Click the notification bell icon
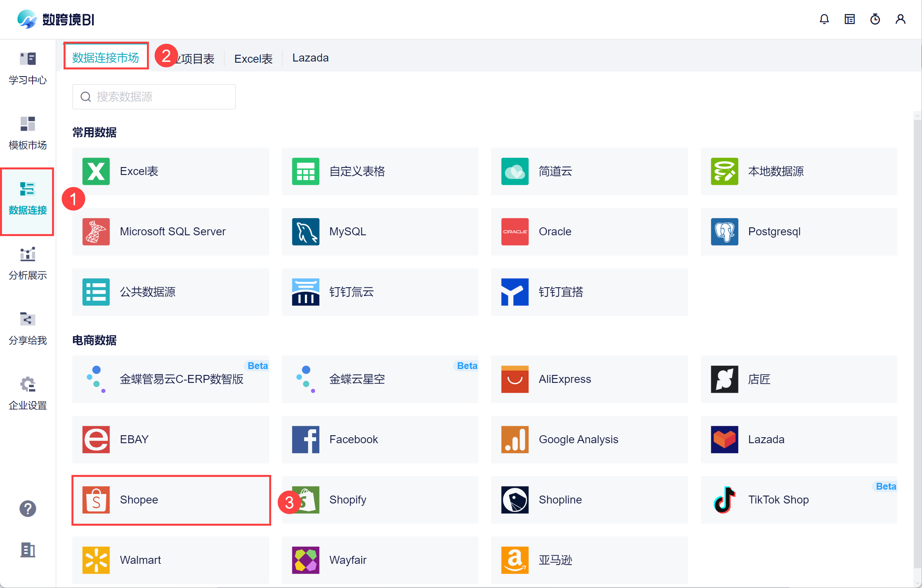This screenshot has height=588, width=922. tap(824, 19)
